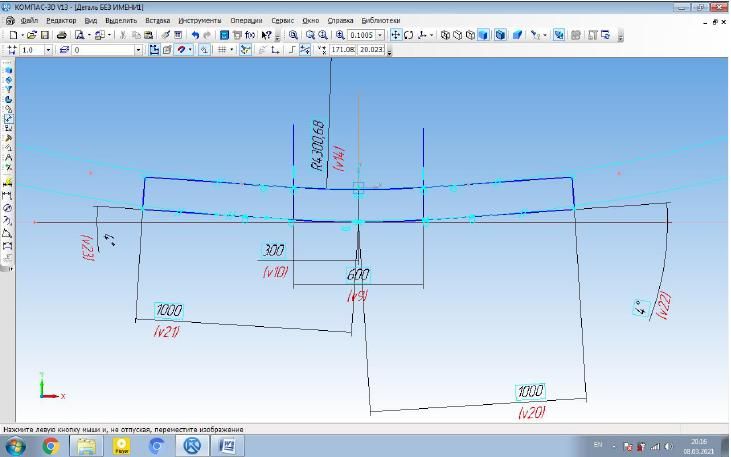Click the X coordinate field 171.08
731x457 pixels.
coord(343,49)
